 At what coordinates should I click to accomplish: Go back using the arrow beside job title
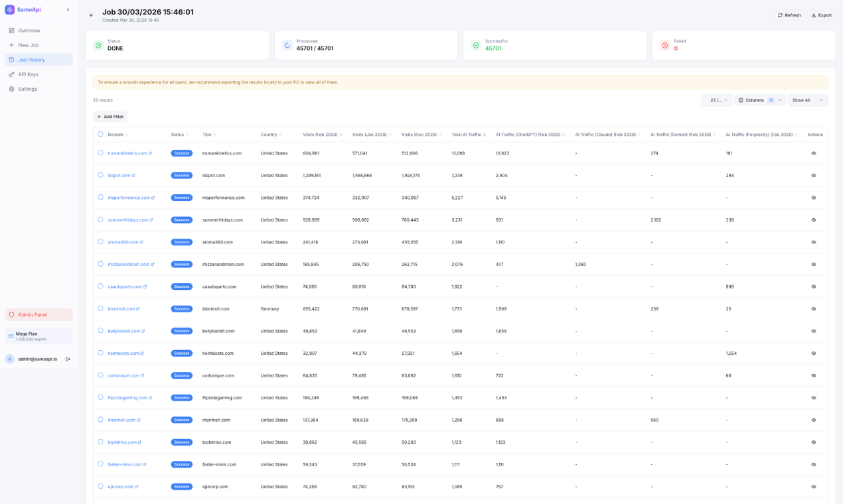[92, 15]
